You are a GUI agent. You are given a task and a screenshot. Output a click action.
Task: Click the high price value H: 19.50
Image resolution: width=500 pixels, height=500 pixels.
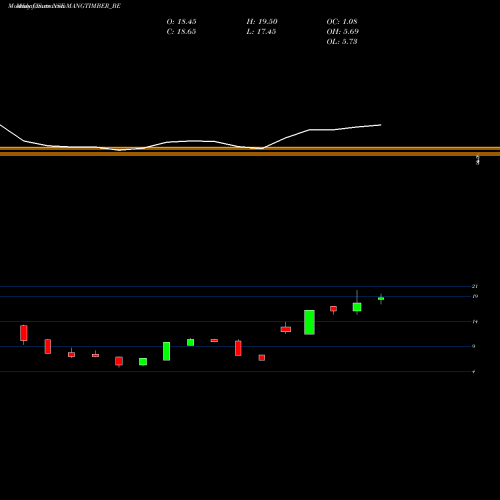[262, 22]
